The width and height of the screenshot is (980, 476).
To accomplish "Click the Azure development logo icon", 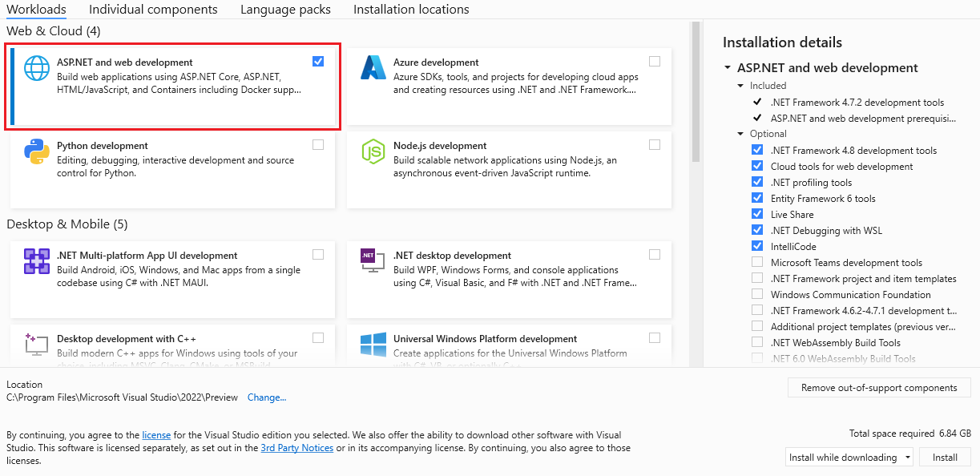I will [x=373, y=68].
